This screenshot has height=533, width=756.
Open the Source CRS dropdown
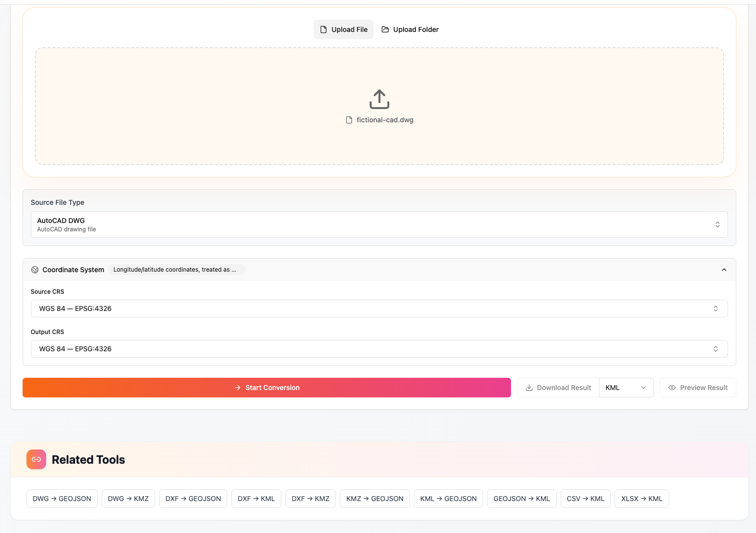379,309
